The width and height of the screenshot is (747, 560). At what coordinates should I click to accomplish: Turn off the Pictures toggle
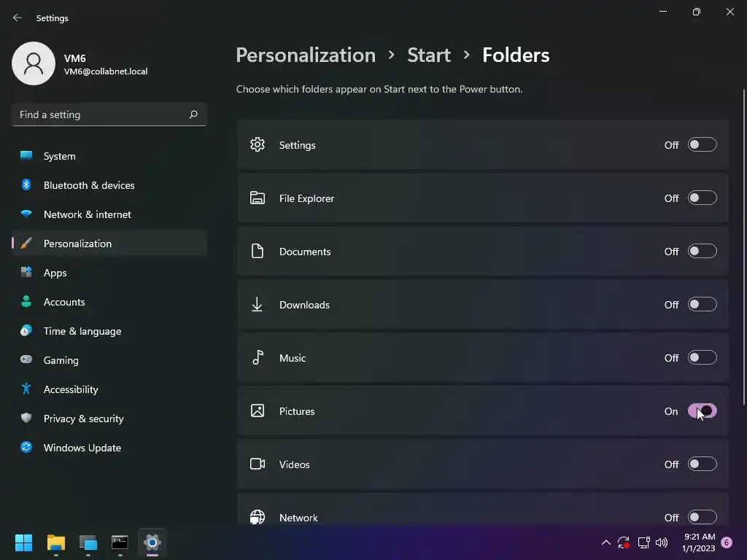click(702, 411)
